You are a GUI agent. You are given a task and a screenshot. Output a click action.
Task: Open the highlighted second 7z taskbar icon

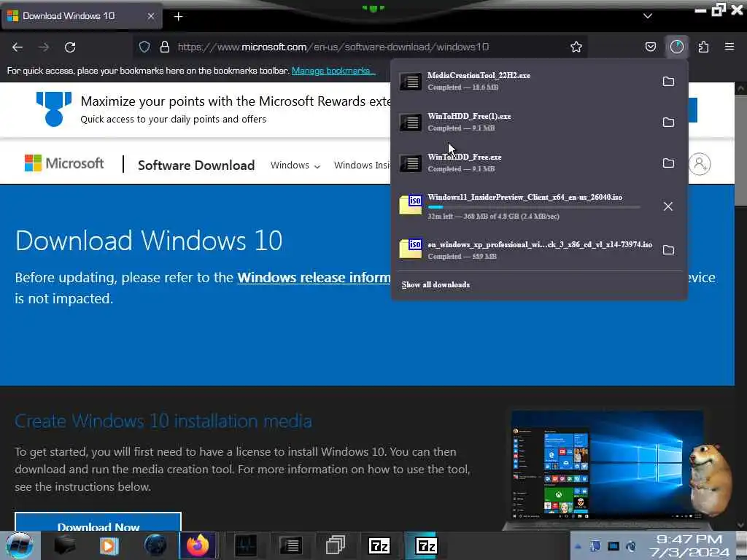click(426, 545)
